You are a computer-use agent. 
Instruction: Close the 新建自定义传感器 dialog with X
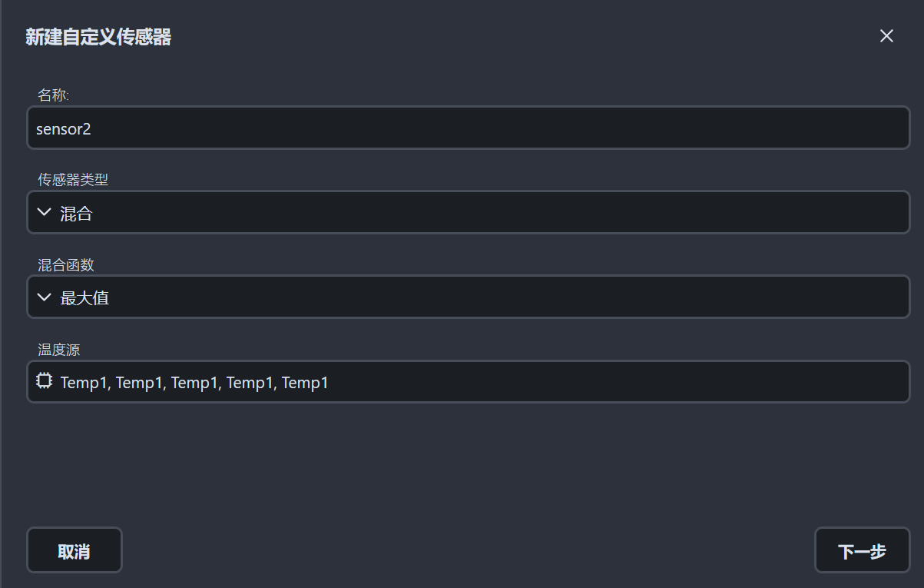click(886, 36)
